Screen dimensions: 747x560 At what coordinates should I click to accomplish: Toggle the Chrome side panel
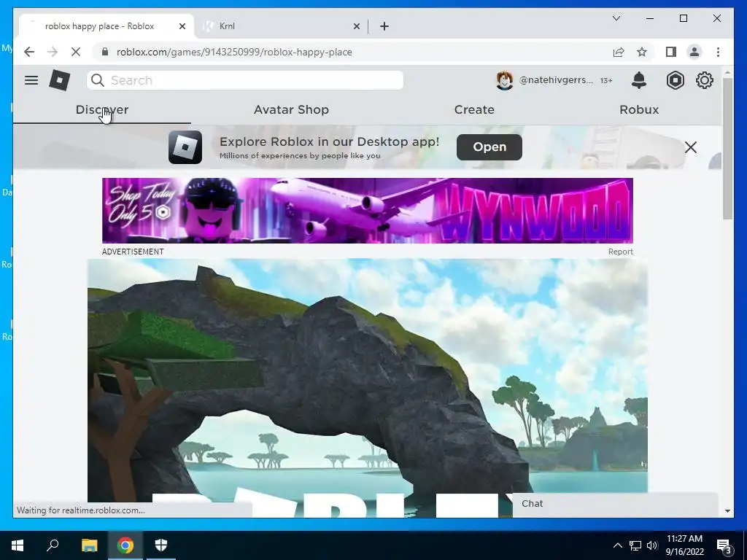click(671, 52)
